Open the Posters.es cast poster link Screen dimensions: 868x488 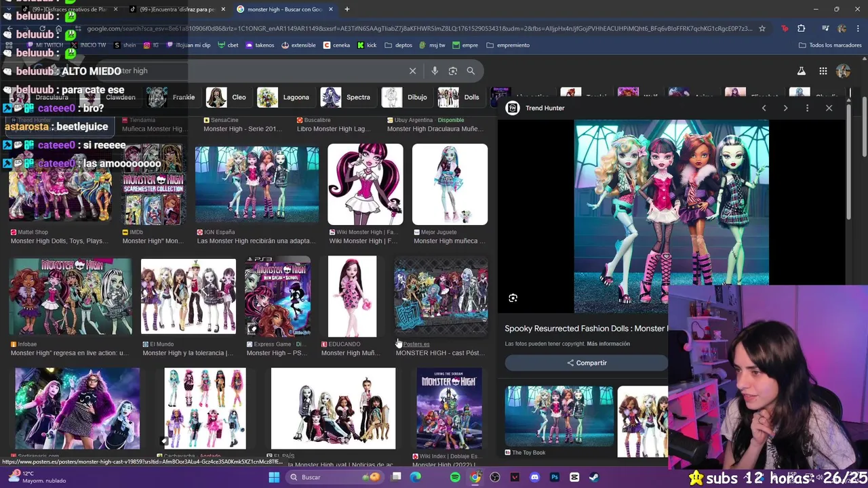click(416, 344)
